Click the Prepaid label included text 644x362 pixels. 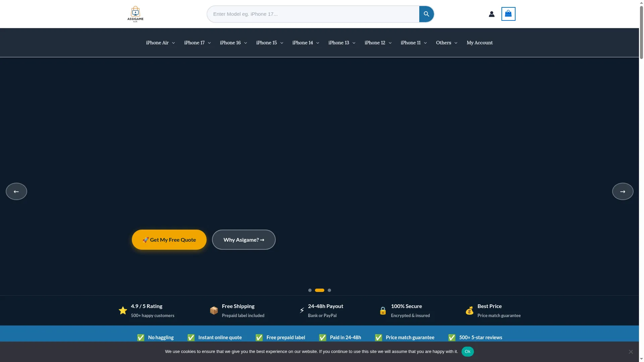tap(243, 316)
